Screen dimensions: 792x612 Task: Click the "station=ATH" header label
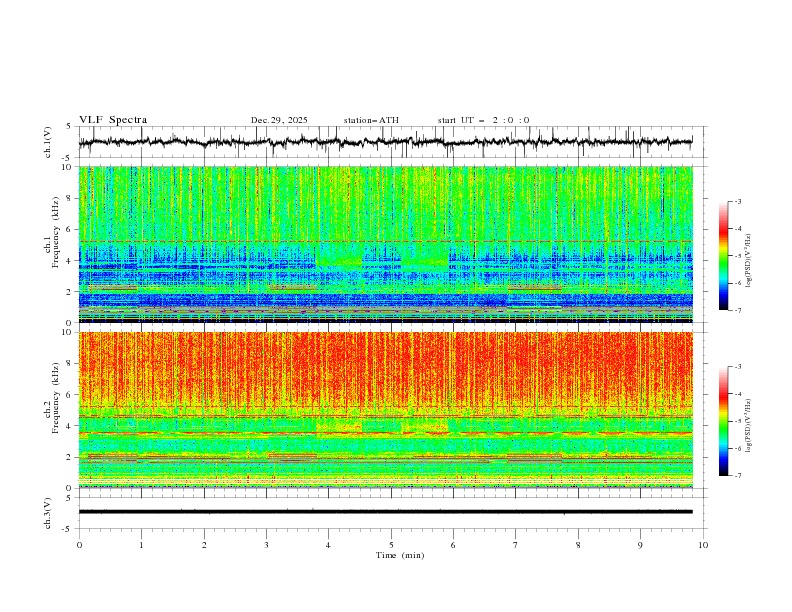click(x=371, y=120)
